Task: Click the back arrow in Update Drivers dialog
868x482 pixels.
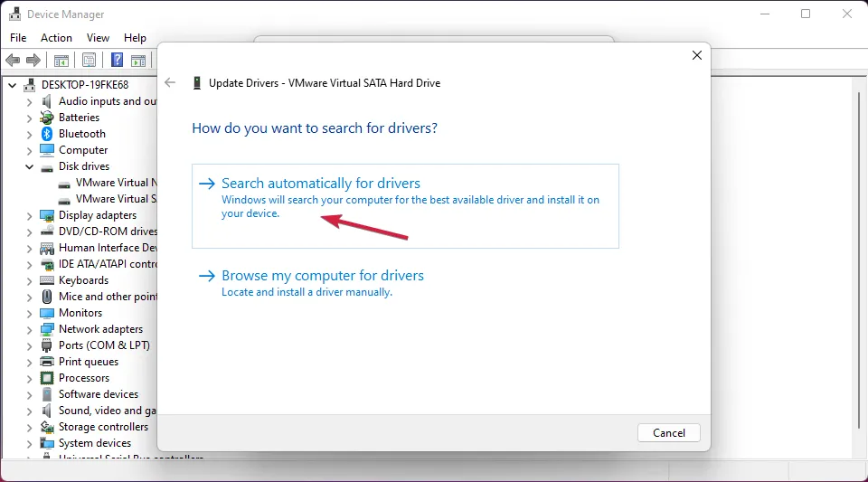Action: click(170, 82)
